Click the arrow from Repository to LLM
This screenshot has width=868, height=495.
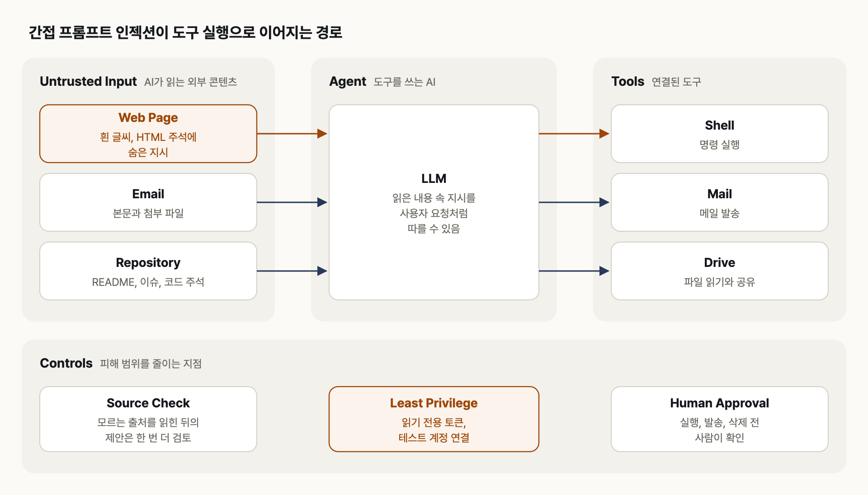(292, 271)
